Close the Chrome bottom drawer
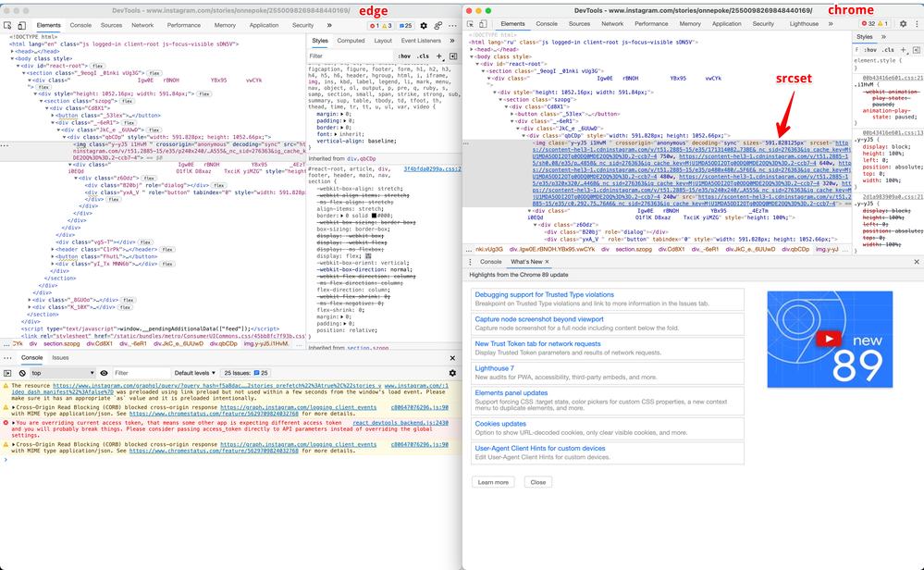This screenshot has width=924, height=570. 917,262
